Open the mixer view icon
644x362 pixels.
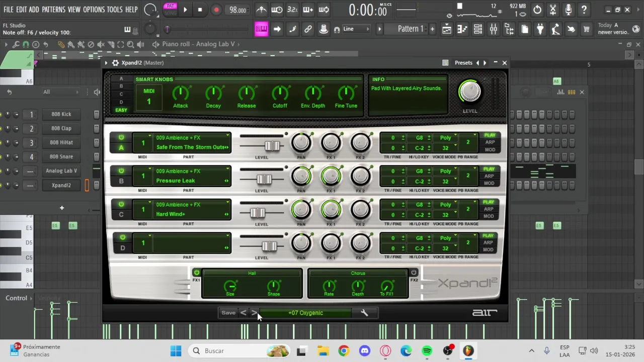click(x=494, y=29)
